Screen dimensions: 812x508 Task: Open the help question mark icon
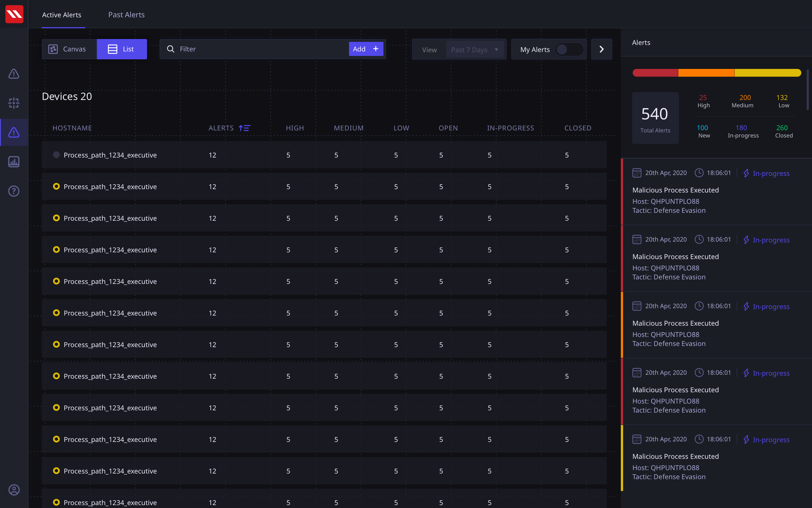[14, 191]
